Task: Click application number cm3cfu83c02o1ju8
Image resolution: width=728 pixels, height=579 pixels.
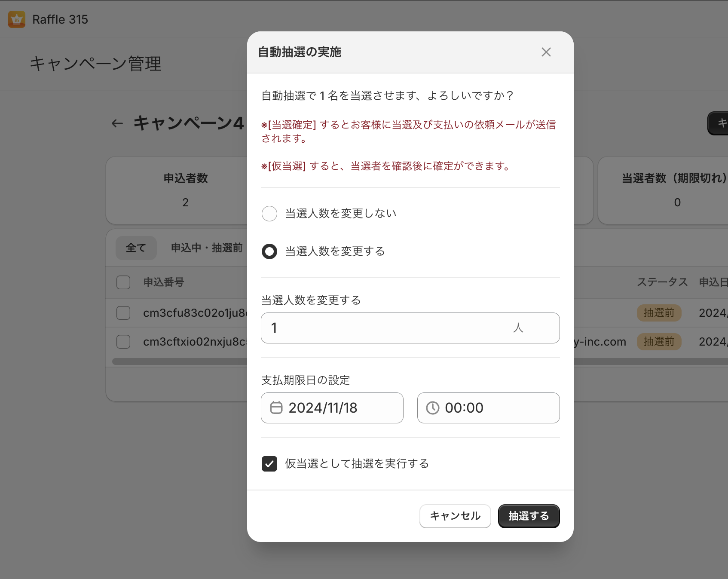Action: click(195, 313)
